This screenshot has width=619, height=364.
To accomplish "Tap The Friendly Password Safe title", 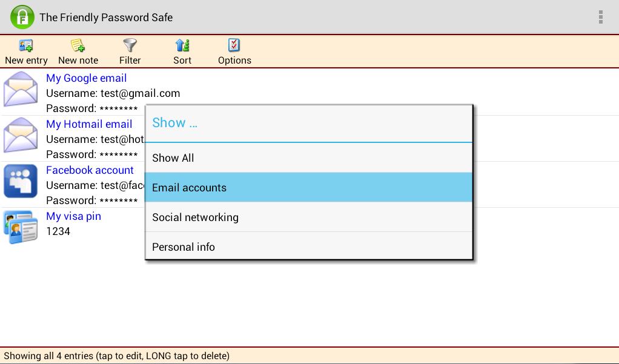I will [106, 18].
